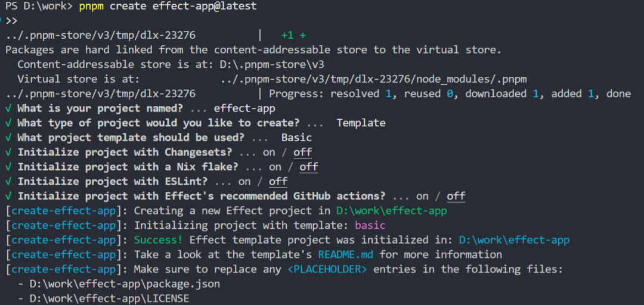Click checkmark beside project template prompt

(x=8, y=138)
